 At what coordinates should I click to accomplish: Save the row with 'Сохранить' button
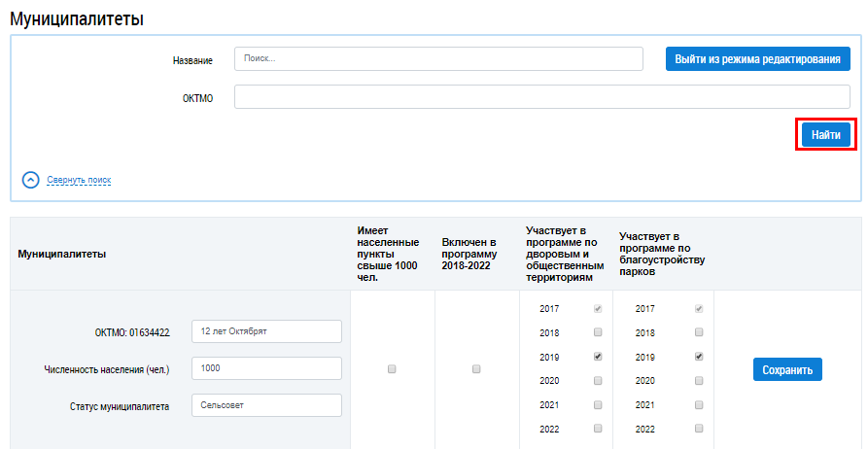787,369
